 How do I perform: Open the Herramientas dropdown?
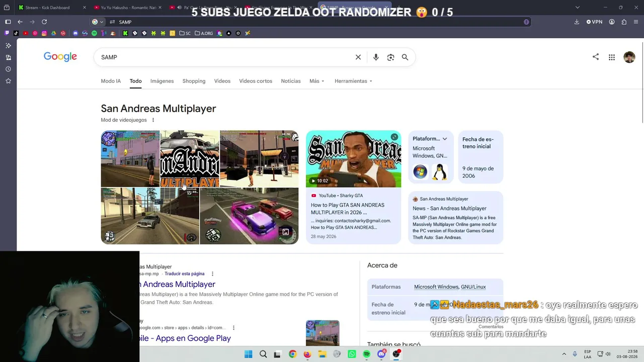point(353,81)
